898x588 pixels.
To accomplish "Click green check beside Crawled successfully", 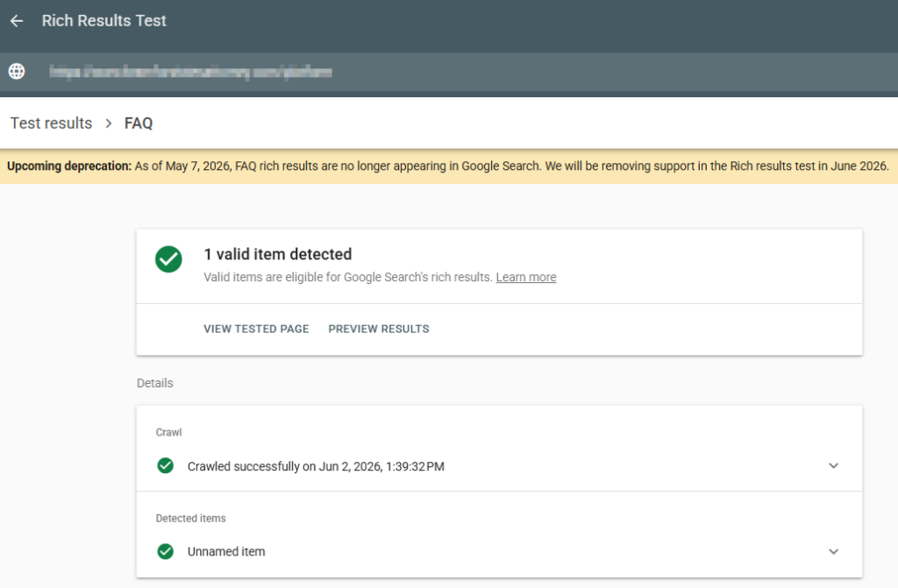I will (x=166, y=465).
